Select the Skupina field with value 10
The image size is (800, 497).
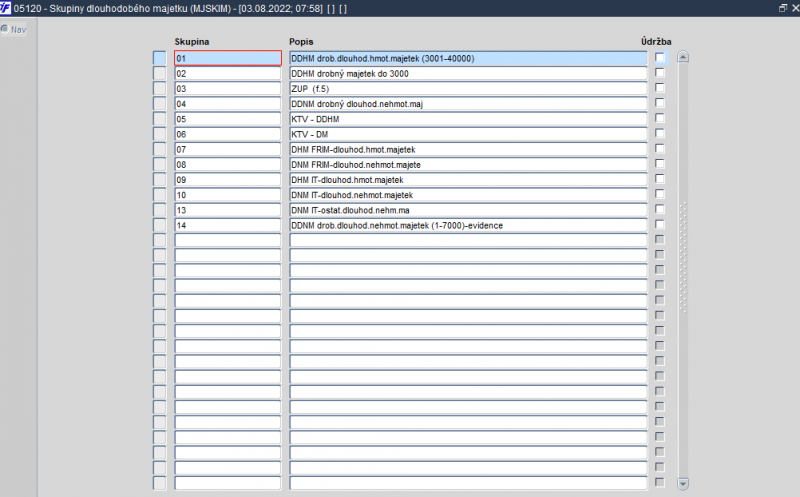click(228, 195)
